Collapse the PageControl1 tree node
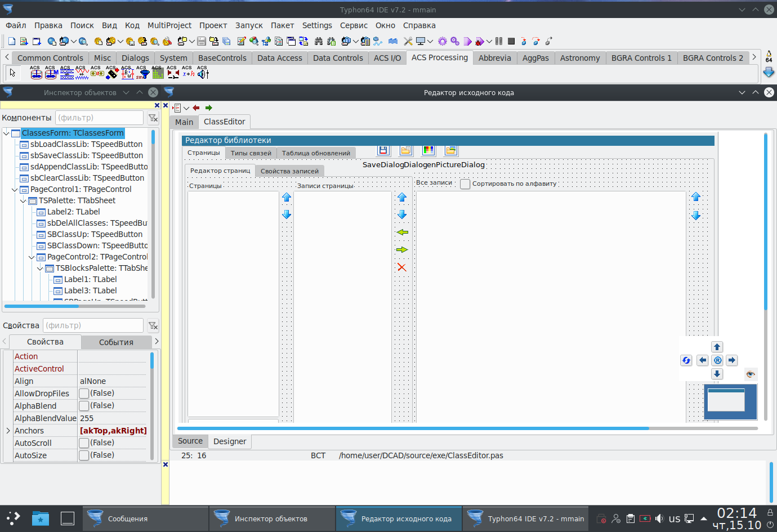This screenshot has width=777, height=532. coord(15,190)
